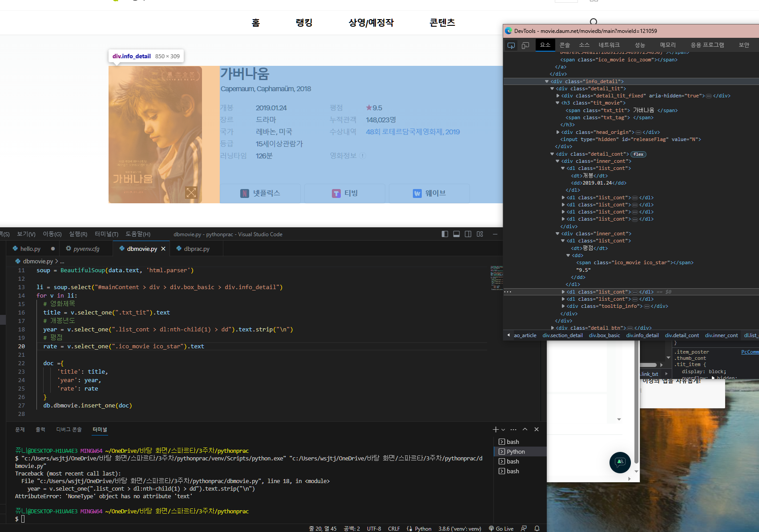The height and width of the screenshot is (532, 759).
Task: Click div.box_basic in DevTools breadcrumb
Action: (604, 335)
